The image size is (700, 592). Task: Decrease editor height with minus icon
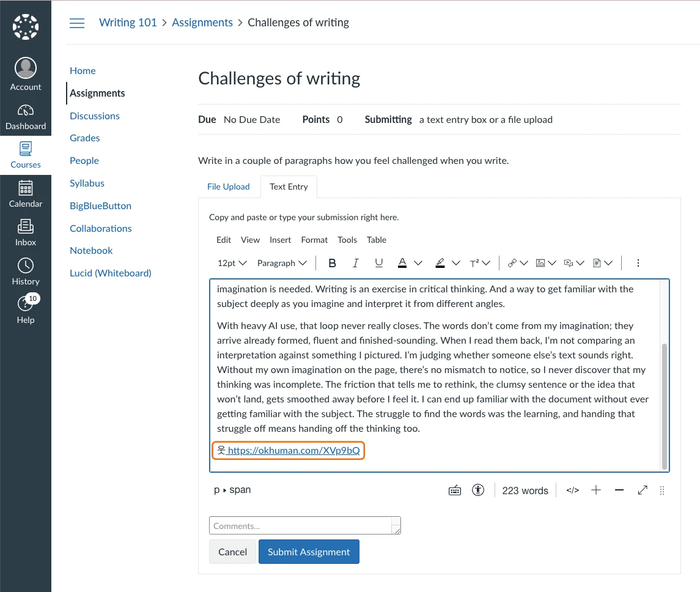click(619, 490)
